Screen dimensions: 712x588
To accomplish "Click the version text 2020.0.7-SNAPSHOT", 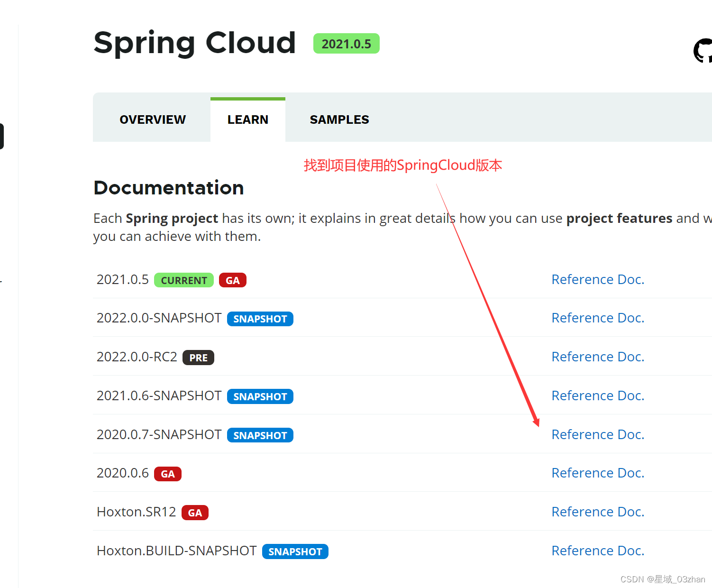I will point(159,434).
